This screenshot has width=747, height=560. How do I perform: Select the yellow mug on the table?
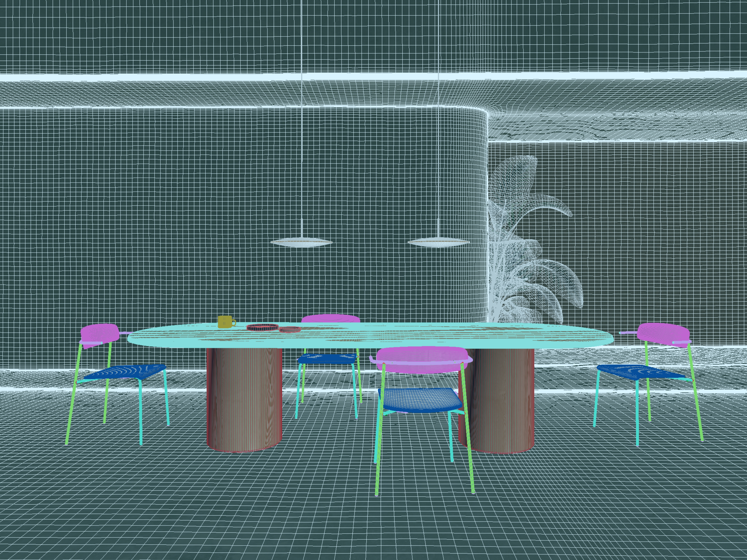pos(226,322)
